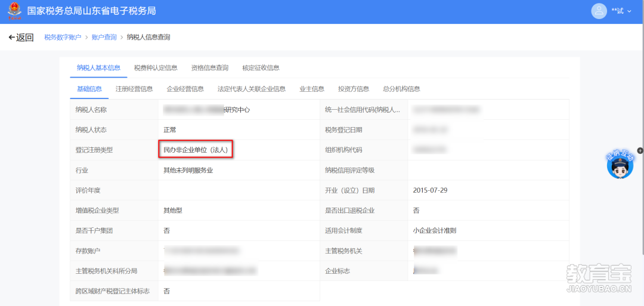The height and width of the screenshot is (306, 644).
Task: Click the 组织机构代码 label
Action: 343,150
